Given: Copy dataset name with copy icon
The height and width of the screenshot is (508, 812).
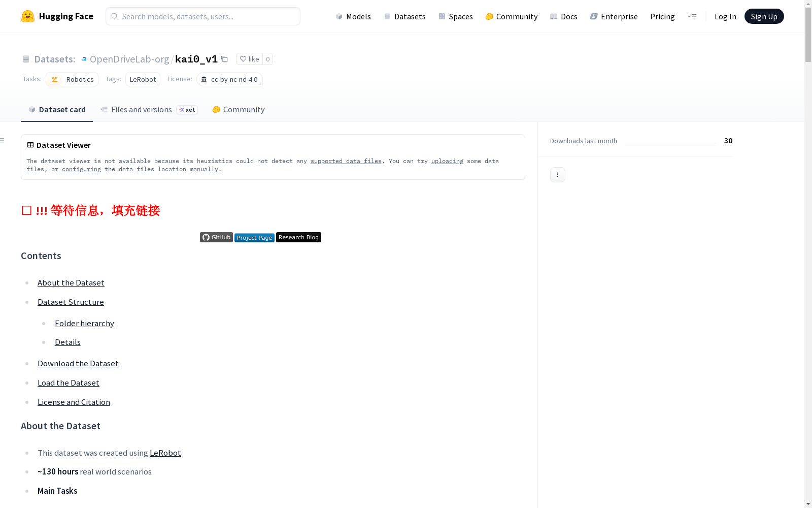Looking at the screenshot, I should [224, 59].
